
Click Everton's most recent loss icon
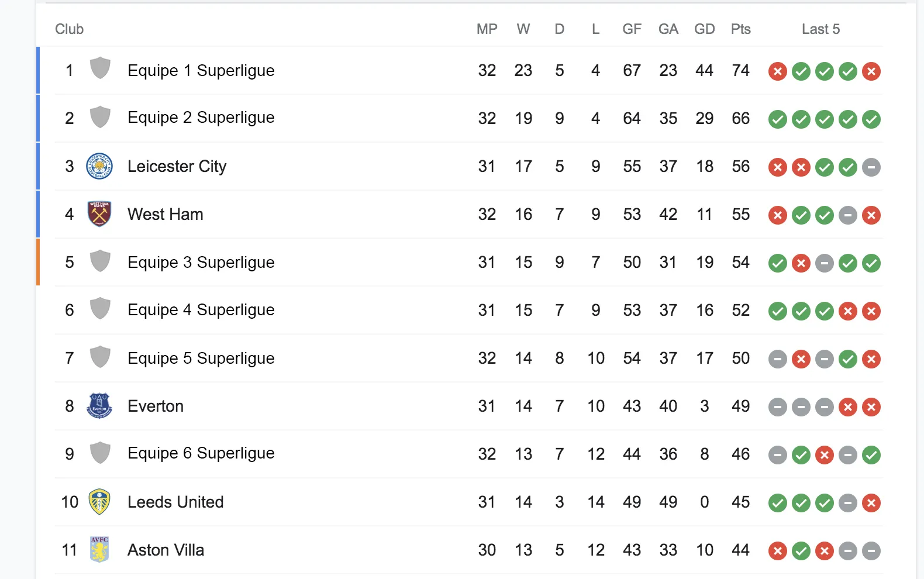tap(871, 407)
